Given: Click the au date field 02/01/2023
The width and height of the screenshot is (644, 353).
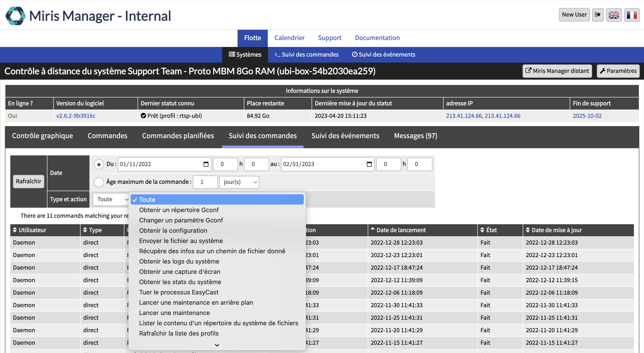Looking at the screenshot, I should tap(327, 164).
